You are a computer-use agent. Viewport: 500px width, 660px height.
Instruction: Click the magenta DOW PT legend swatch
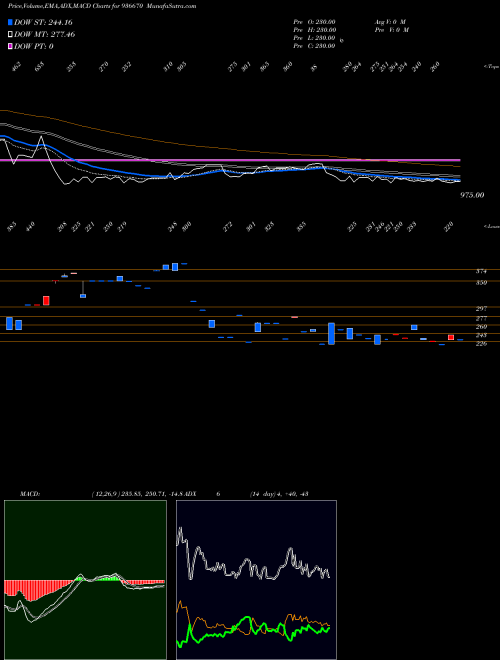[10, 46]
